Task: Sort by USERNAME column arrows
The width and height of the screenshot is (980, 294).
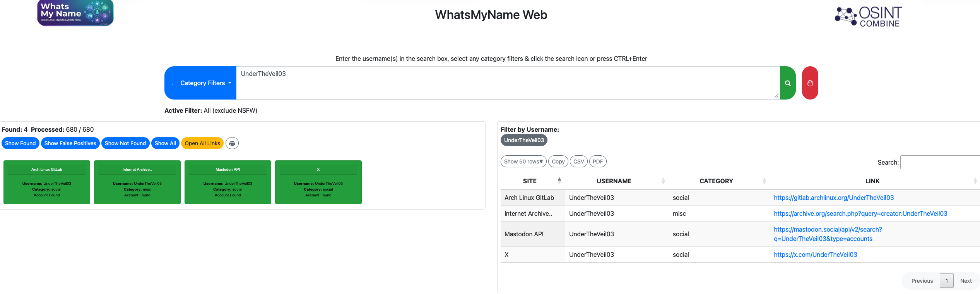Action: (663, 181)
